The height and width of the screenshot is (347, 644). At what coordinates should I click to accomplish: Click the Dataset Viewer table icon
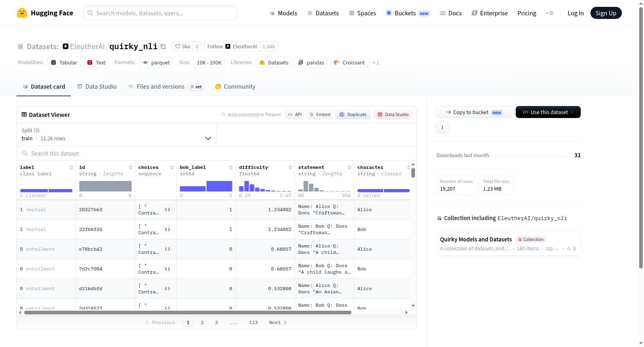(24, 115)
